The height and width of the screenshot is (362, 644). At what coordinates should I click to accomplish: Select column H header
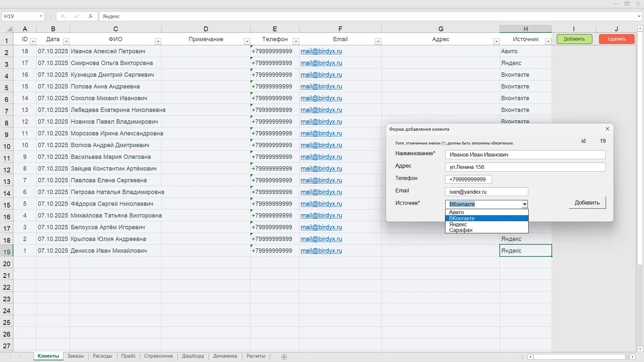526,29
